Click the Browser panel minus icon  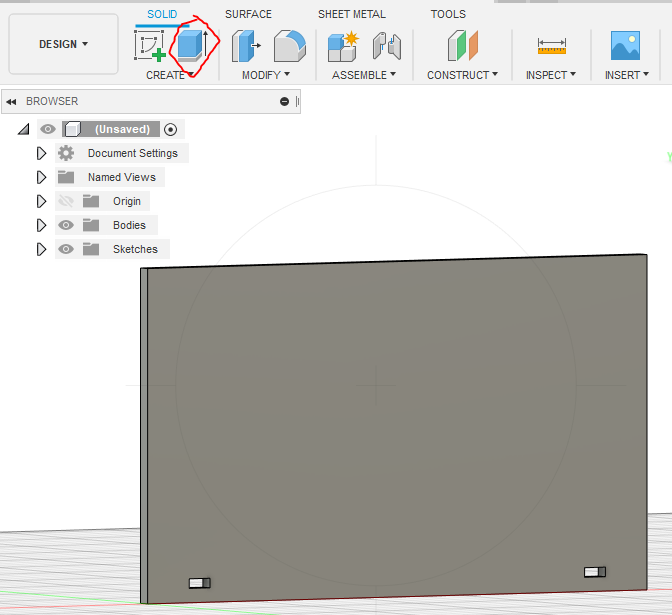coord(284,102)
